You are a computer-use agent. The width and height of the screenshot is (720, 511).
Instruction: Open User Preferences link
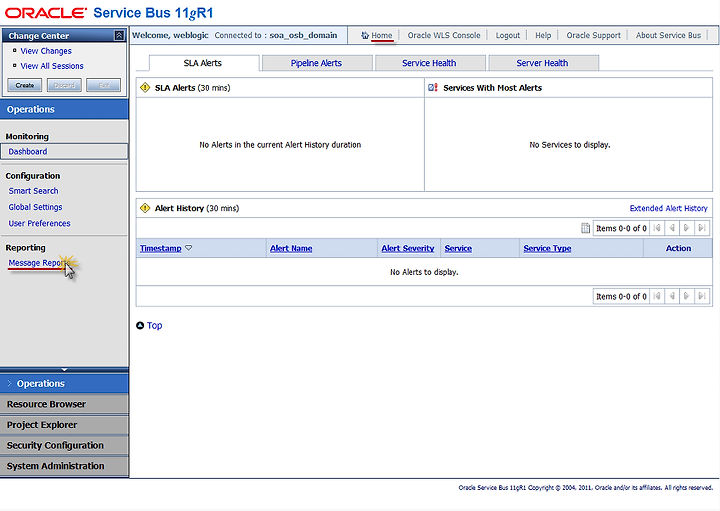coord(39,224)
